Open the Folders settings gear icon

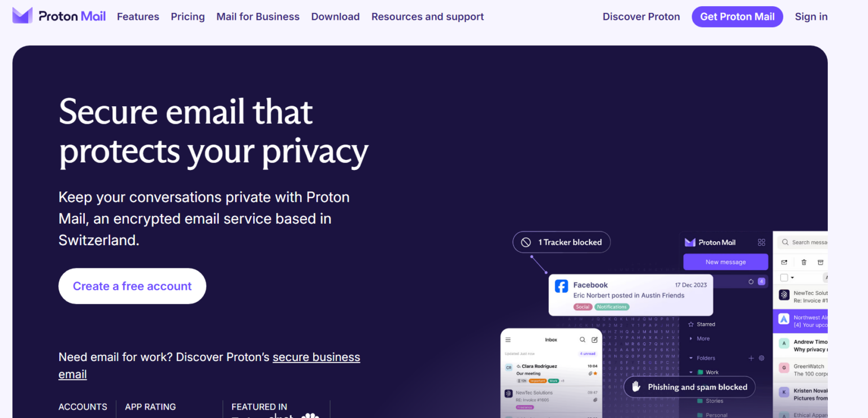tap(761, 358)
